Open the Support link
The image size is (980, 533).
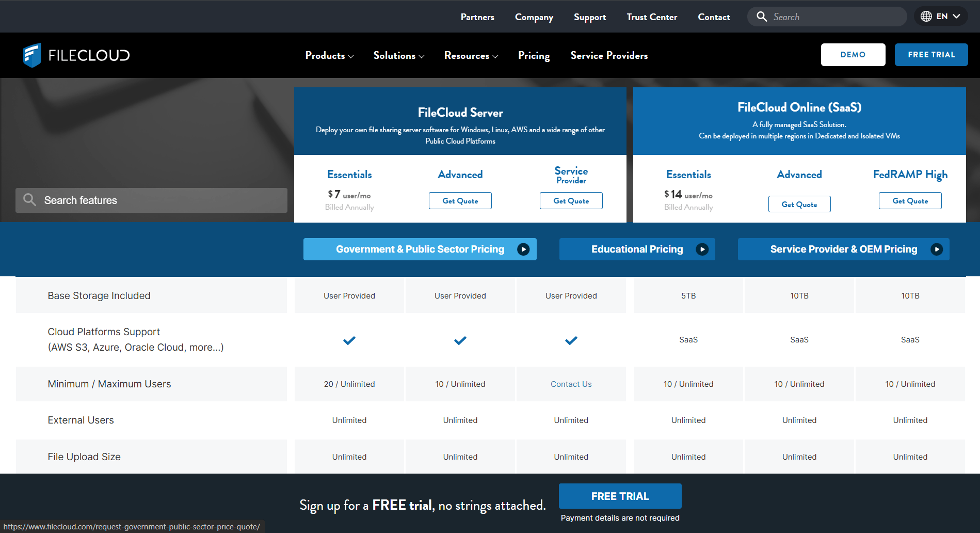(590, 17)
